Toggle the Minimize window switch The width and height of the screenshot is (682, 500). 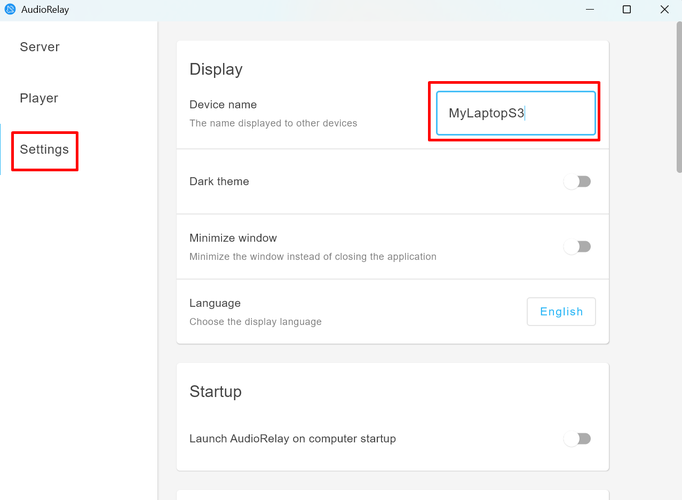[x=577, y=247]
